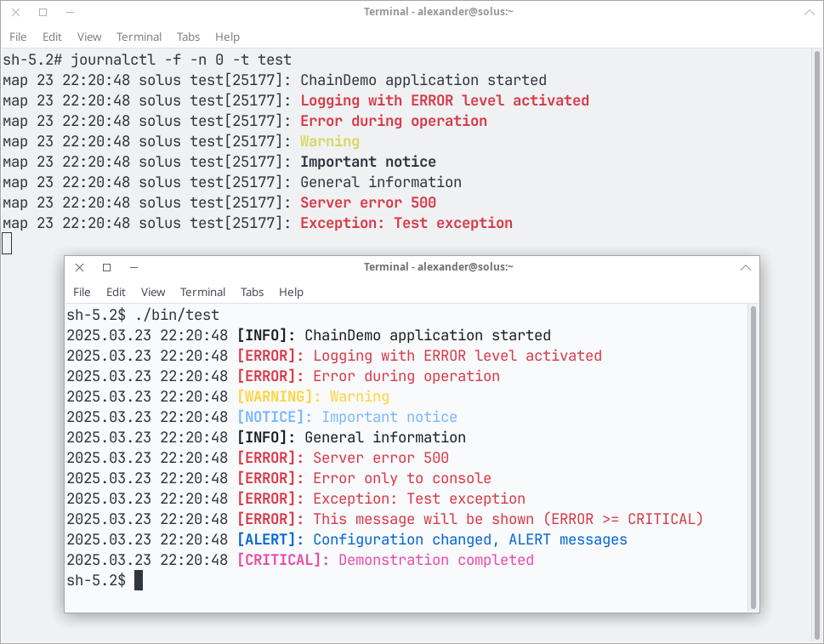
Task: Open File menu in the background terminal
Action: pyautogui.click(x=18, y=37)
